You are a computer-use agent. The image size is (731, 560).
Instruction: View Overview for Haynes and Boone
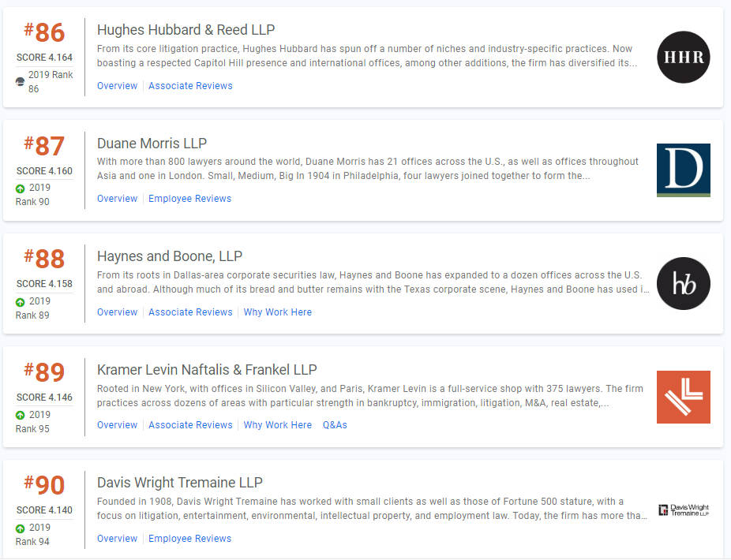click(117, 312)
